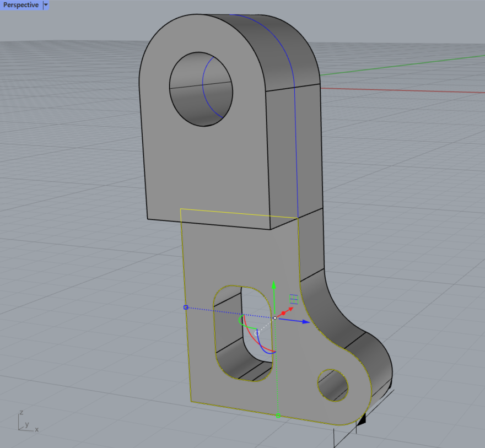Click the red gumball rotation arc
Viewport: 485px width, 448px height.
pyautogui.click(x=253, y=338)
